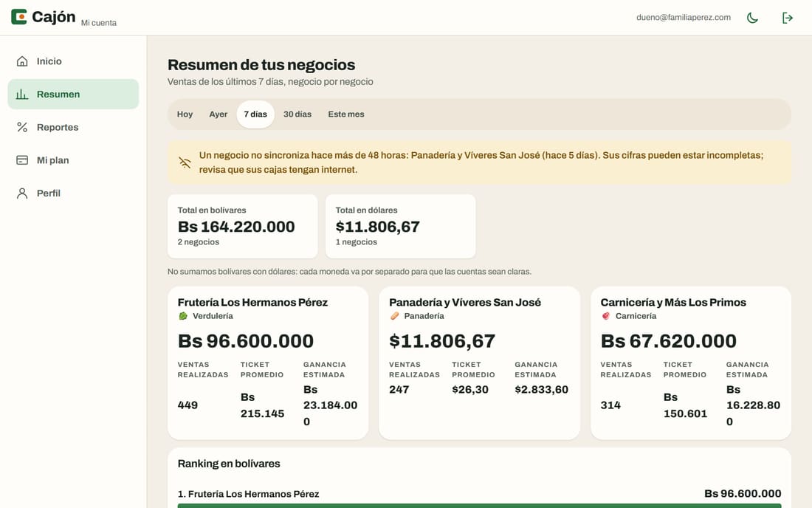Click ventas realizadas value 449
The image size is (812, 508).
tap(187, 405)
